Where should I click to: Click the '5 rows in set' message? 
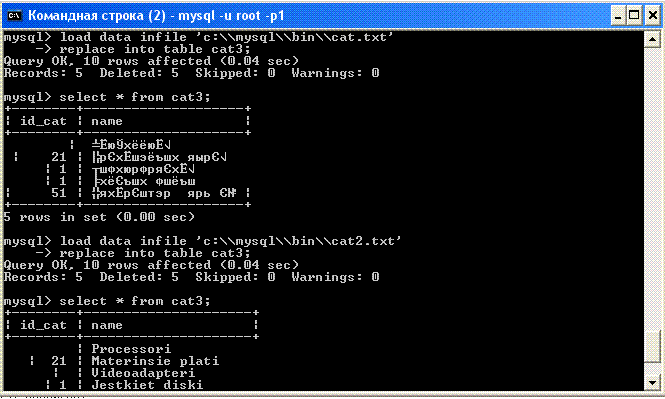99,217
